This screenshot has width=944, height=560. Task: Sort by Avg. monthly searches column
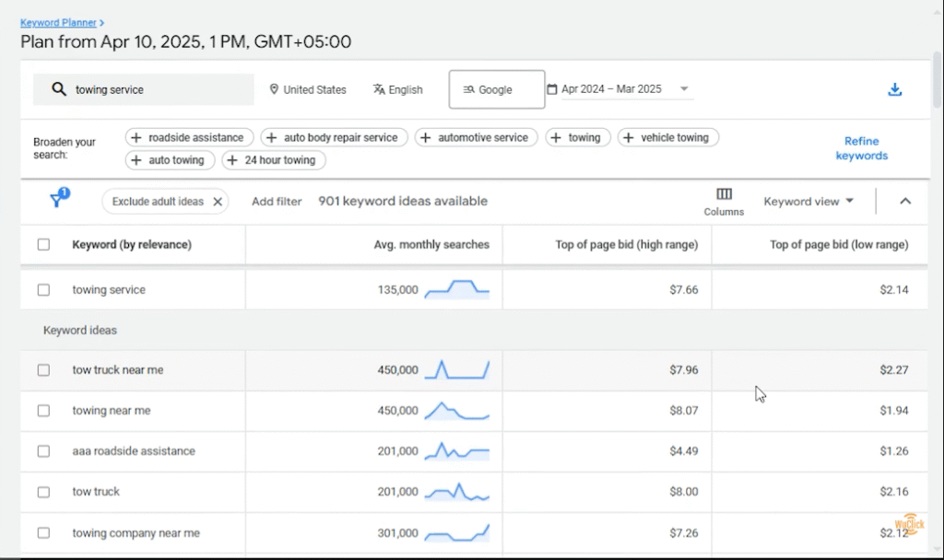tap(431, 245)
